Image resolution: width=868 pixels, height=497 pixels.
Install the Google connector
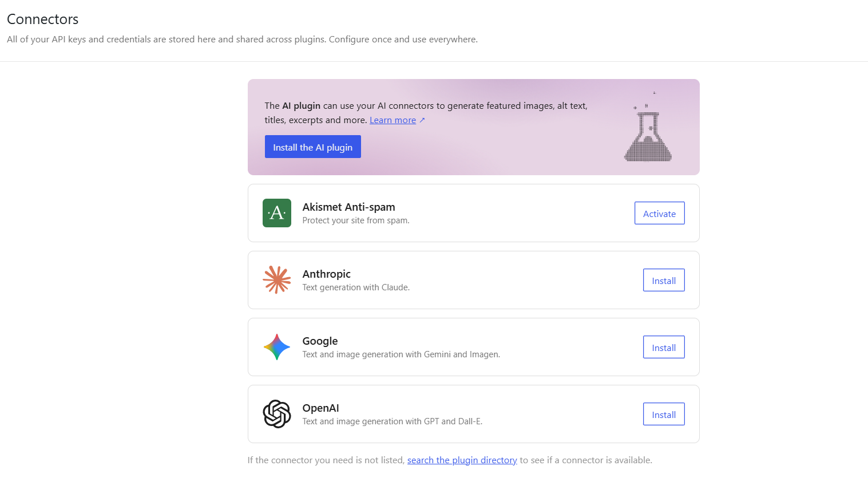point(664,347)
